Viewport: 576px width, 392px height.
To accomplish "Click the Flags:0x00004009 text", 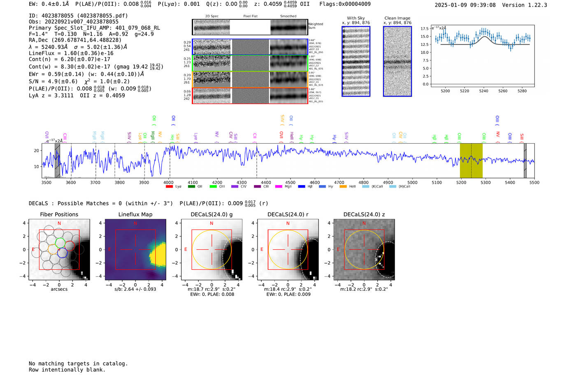I will [x=345, y=4].
